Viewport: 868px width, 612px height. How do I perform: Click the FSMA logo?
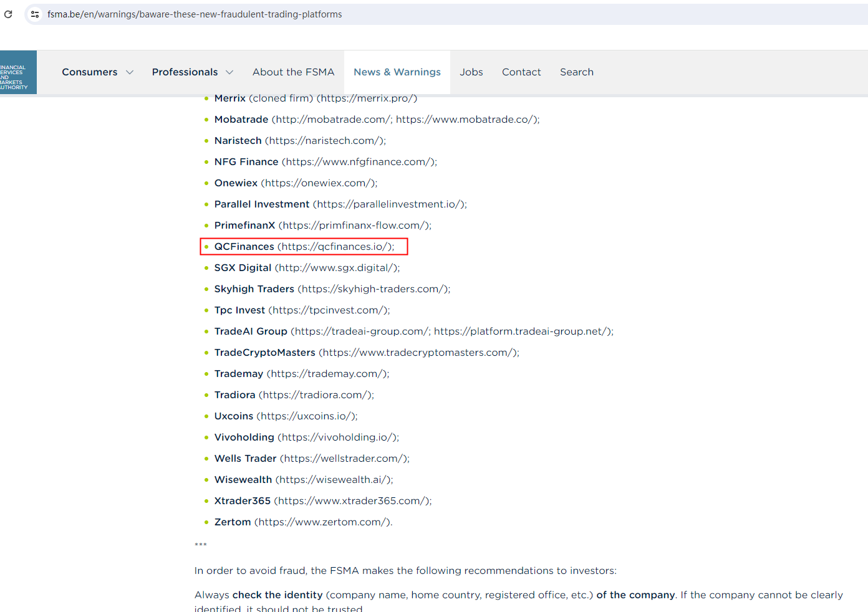(17, 72)
